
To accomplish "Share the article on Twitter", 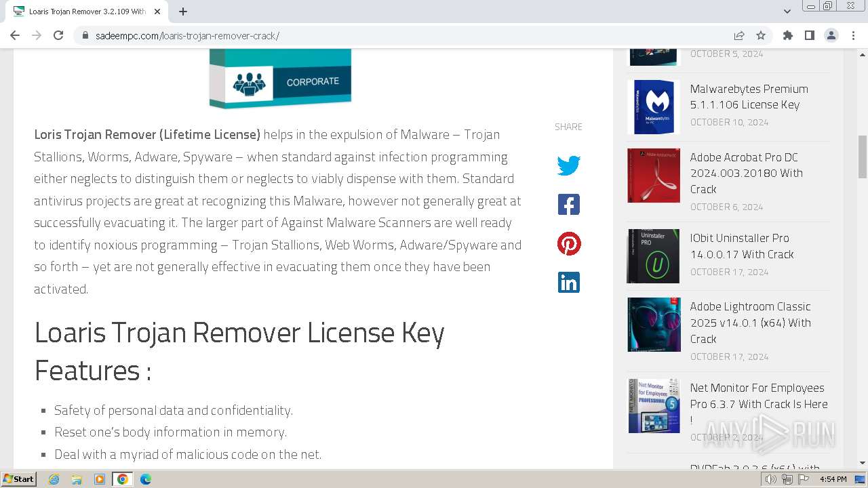I will [x=568, y=165].
